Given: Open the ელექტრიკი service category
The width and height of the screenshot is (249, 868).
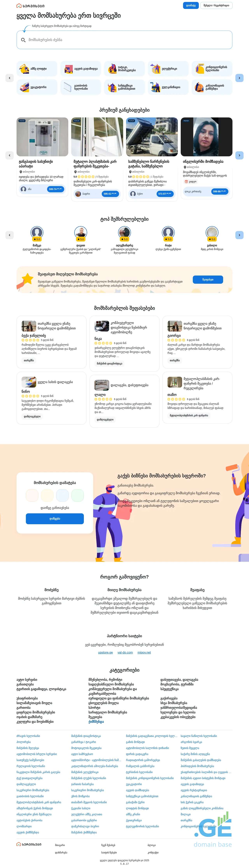Looking at the screenshot, I should 168,69.
